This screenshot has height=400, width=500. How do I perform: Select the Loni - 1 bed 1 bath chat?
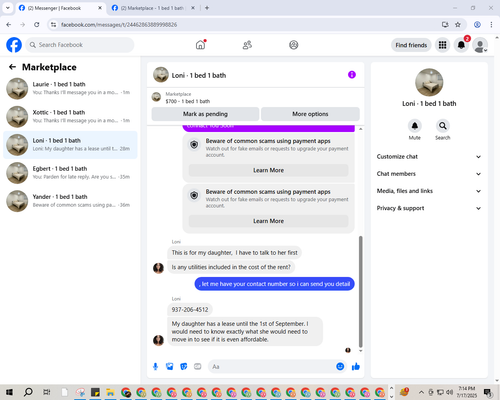click(70, 145)
